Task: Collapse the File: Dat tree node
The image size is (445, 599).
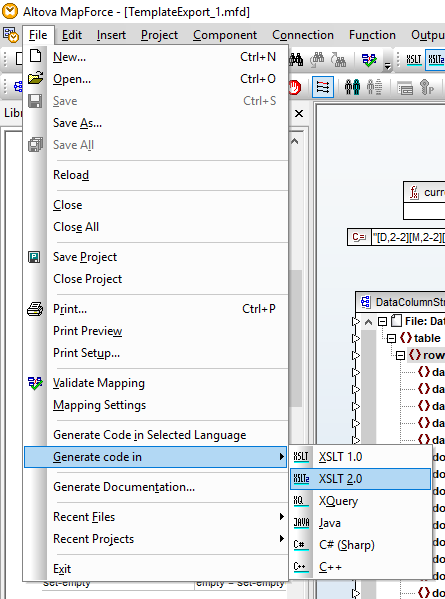Action: tap(382, 321)
